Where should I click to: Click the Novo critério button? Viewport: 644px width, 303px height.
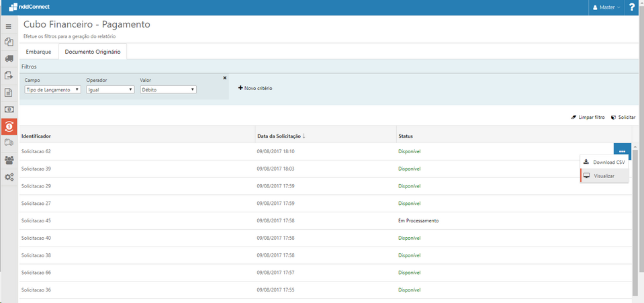coord(255,88)
